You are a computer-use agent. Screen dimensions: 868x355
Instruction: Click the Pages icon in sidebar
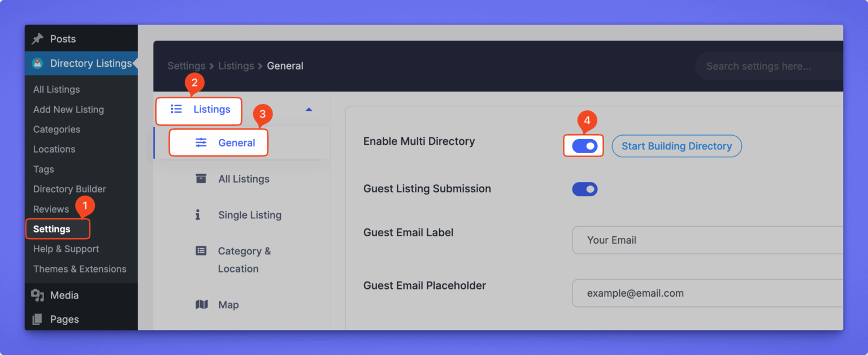tap(37, 318)
